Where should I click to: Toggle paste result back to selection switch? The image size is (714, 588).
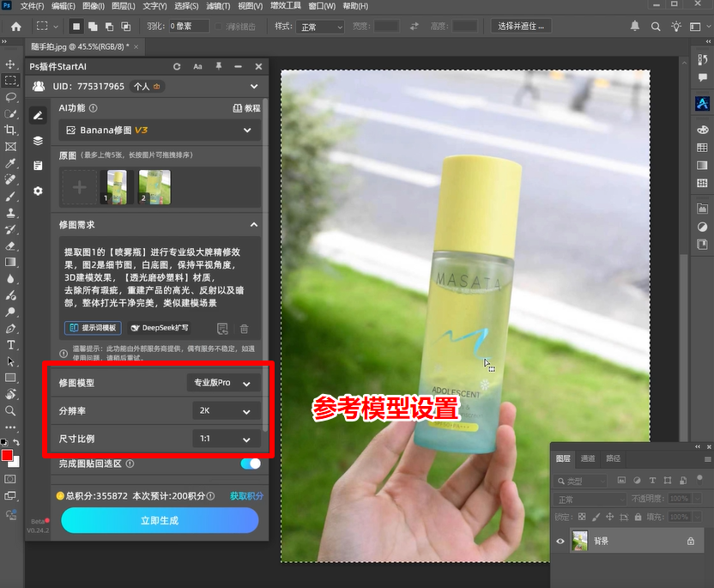[x=251, y=464]
